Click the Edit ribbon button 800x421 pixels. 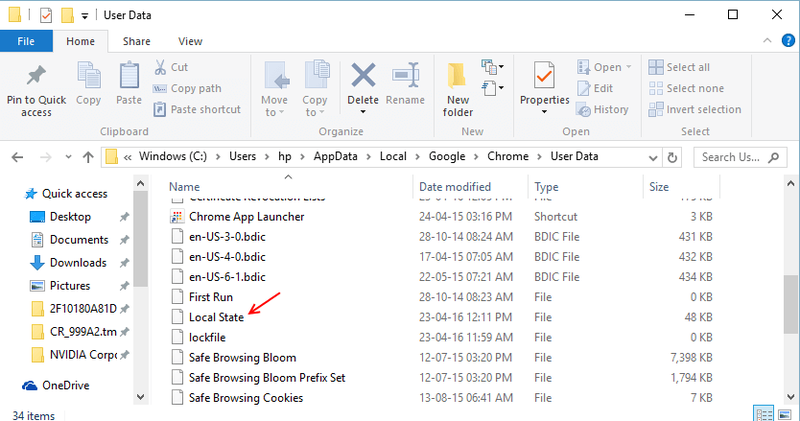coord(595,88)
